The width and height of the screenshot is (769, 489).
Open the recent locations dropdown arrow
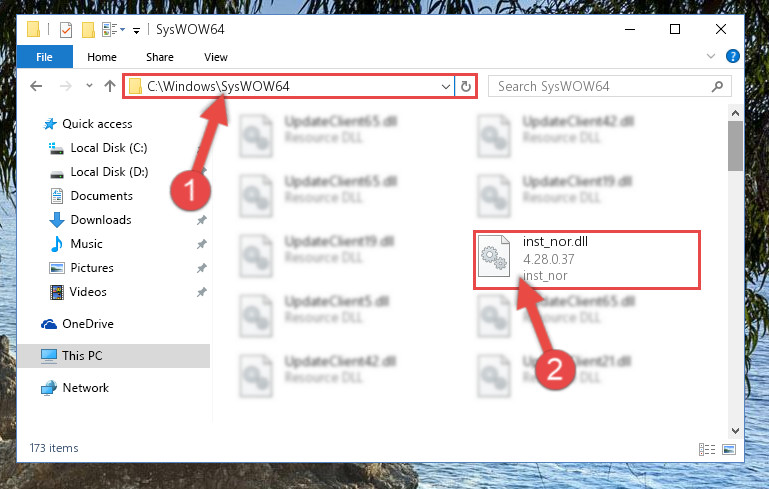coord(89,86)
